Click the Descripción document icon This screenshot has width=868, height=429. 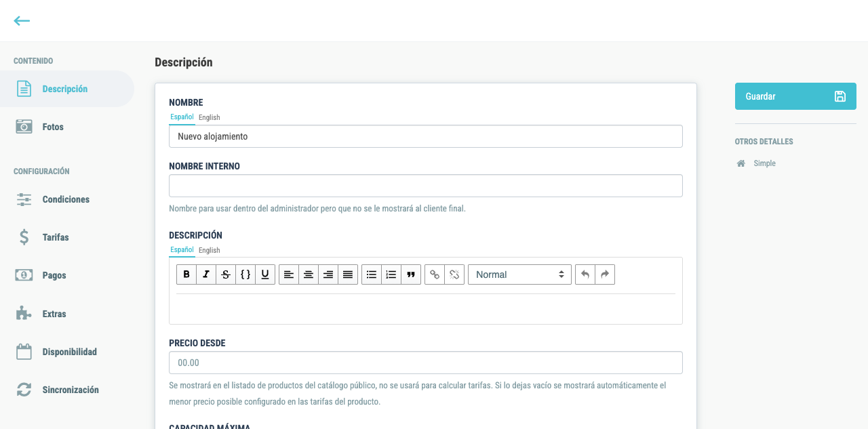click(x=24, y=89)
